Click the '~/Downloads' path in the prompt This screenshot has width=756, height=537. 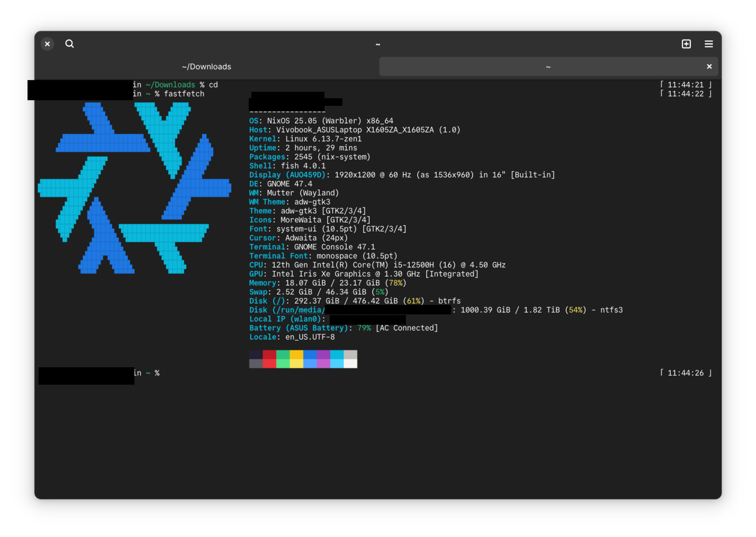pos(170,85)
